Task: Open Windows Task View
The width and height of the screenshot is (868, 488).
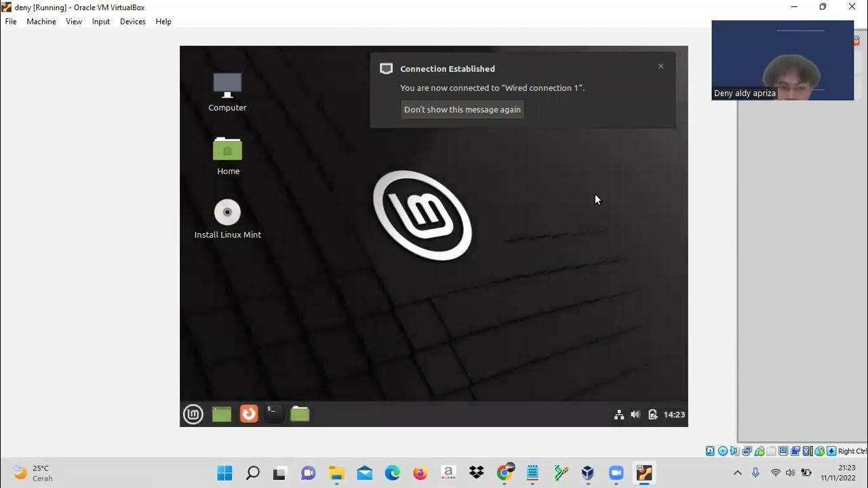Action: pos(280,472)
